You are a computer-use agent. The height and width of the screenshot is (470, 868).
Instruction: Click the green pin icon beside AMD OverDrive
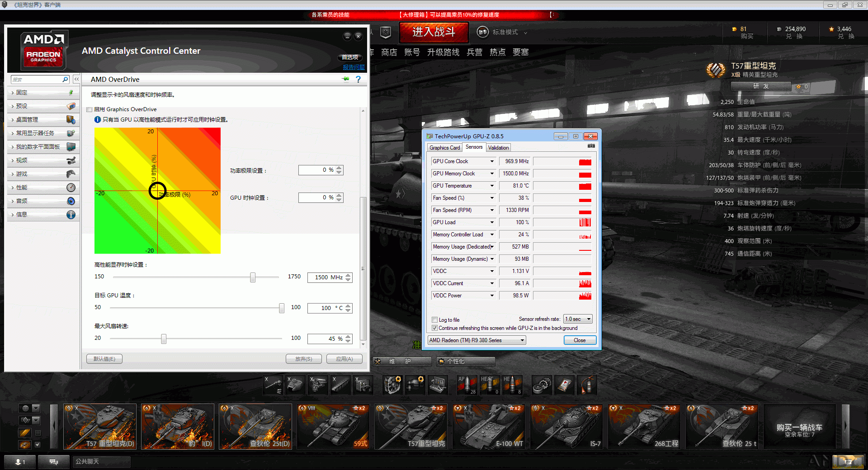(x=346, y=79)
